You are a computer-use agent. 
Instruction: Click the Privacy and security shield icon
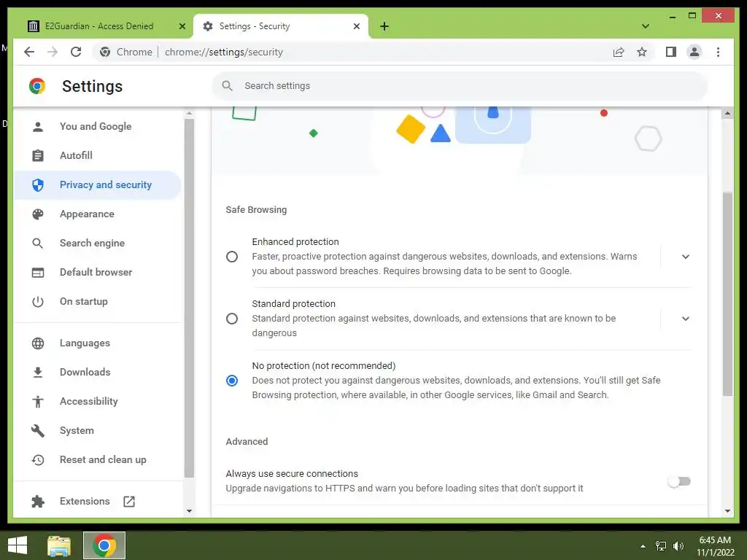(38, 184)
